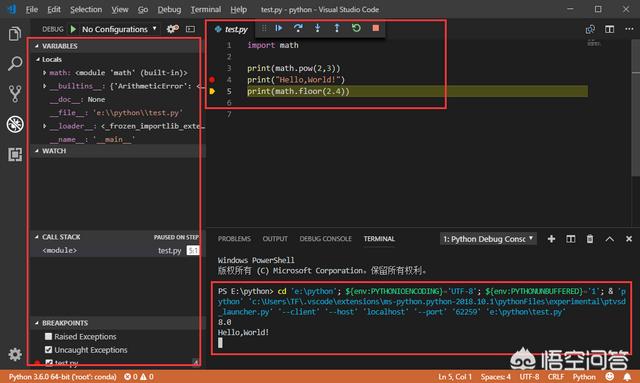This screenshot has width=640, height=383.
Task: Open notifications bell in status bar
Action: coord(627,376)
